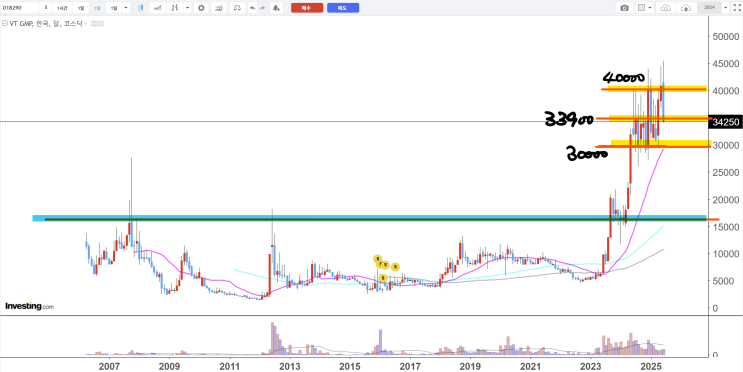Click the second small legend button after title
The height and width of the screenshot is (372, 743).
[x=100, y=23]
